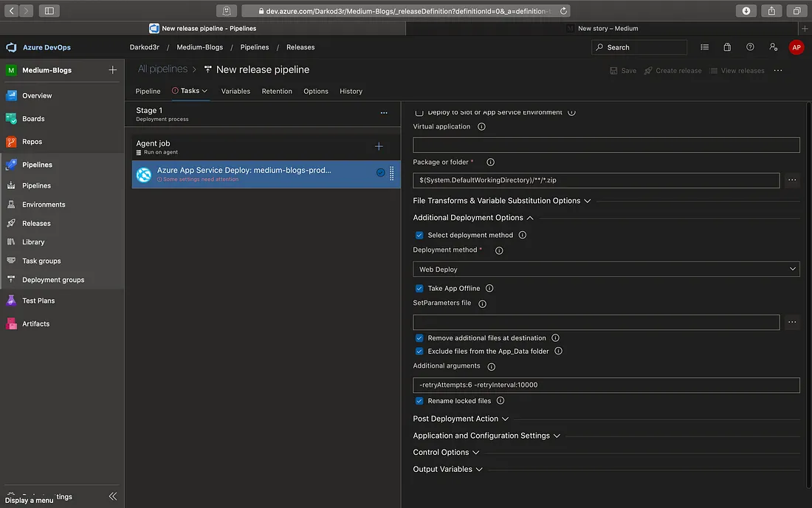Expand Application and Configuration Settings
The width and height of the screenshot is (812, 508).
(x=486, y=436)
